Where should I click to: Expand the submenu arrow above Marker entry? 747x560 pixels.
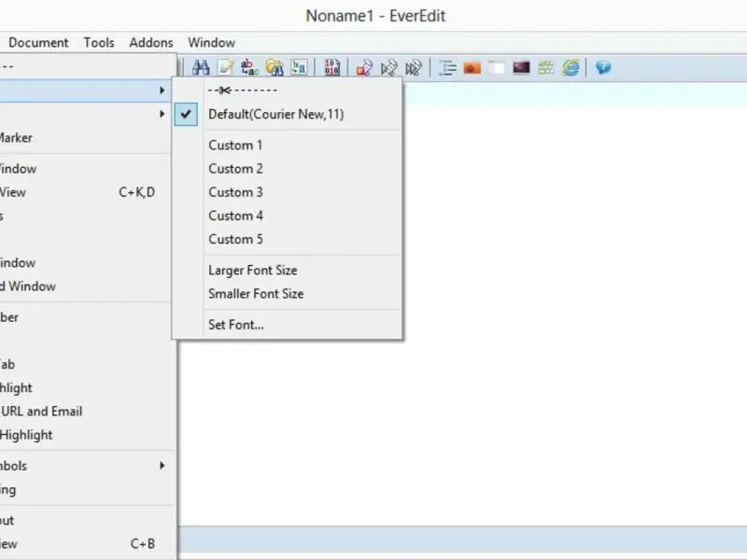click(x=86, y=114)
